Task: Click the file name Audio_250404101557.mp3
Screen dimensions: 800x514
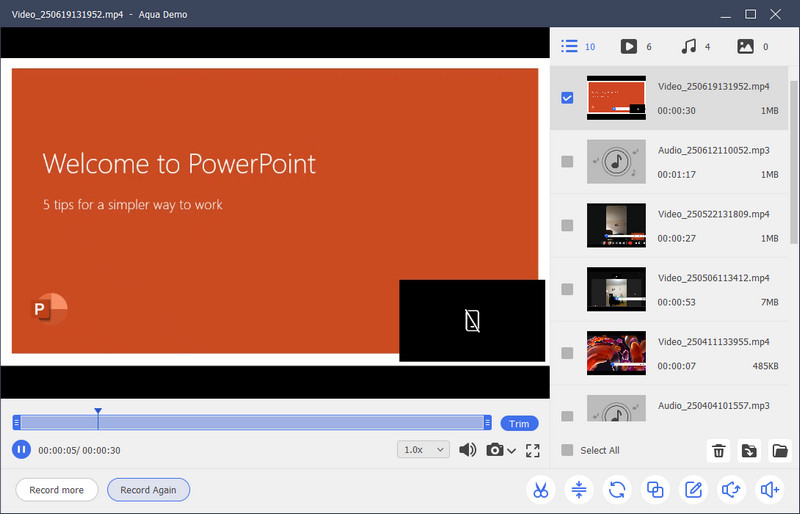Action: pyautogui.click(x=714, y=406)
